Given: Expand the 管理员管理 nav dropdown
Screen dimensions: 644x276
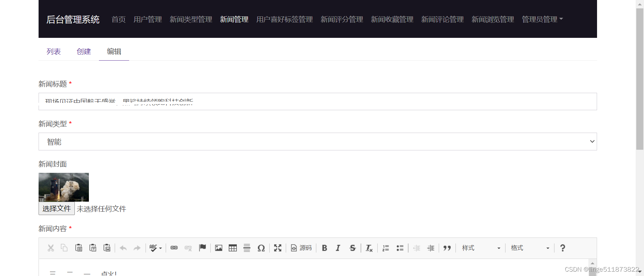Looking at the screenshot, I should pyautogui.click(x=542, y=19).
